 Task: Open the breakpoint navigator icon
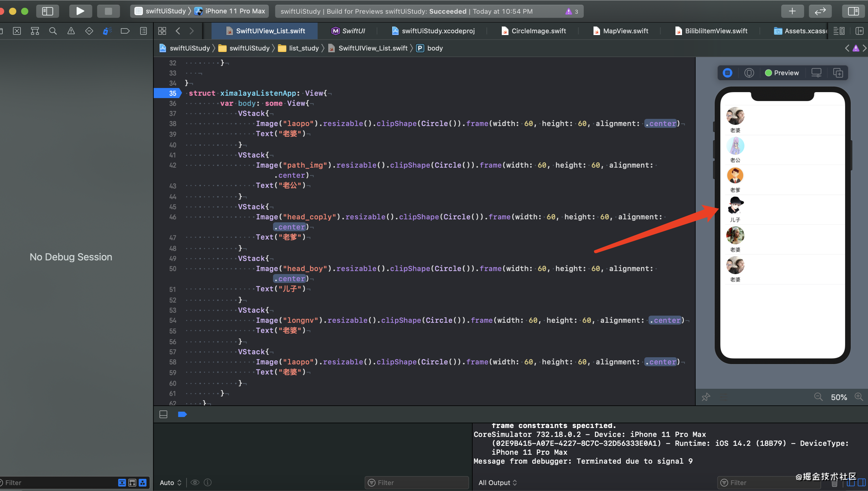pos(125,31)
